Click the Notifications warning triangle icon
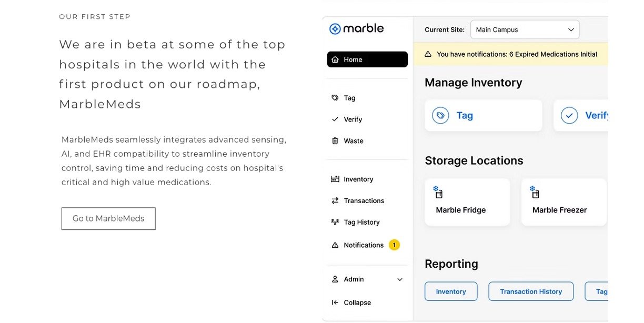Screen dimensions: 644x323 click(335, 245)
